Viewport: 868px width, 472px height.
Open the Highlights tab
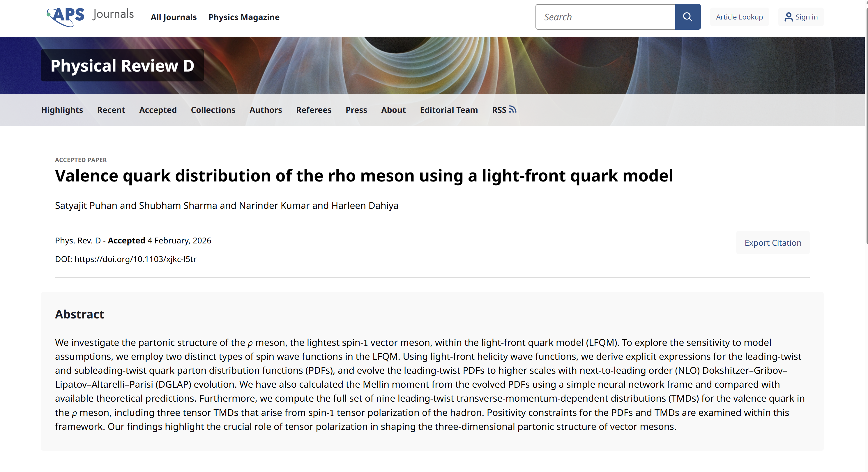point(62,110)
